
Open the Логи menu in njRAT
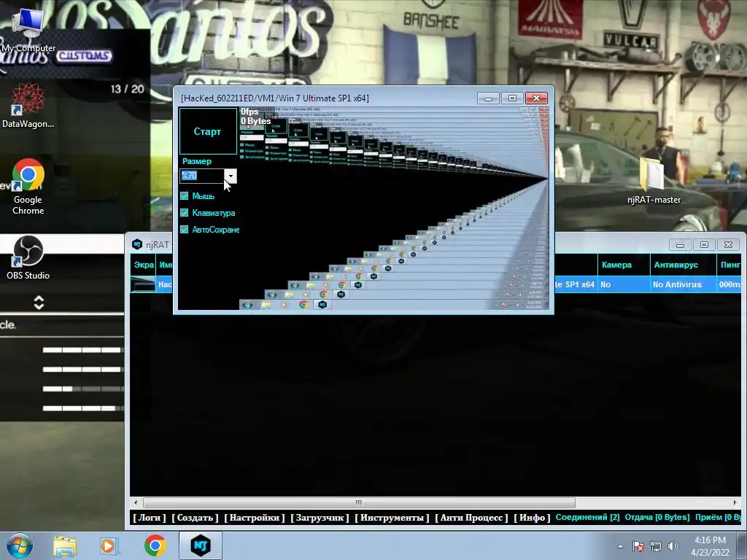tap(149, 518)
